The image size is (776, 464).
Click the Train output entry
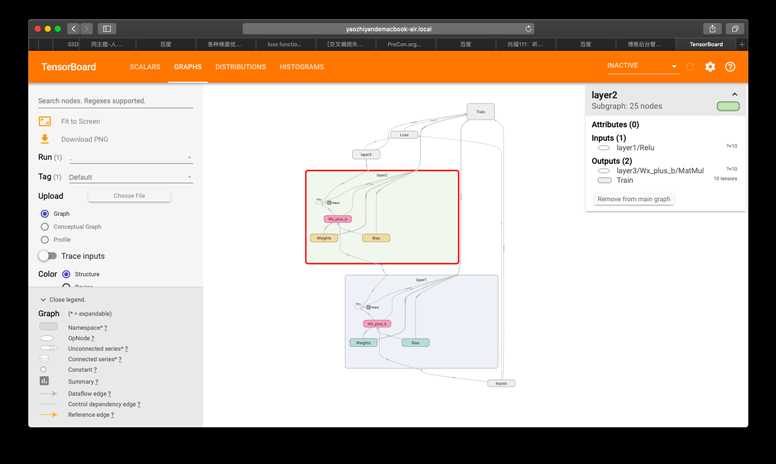625,180
